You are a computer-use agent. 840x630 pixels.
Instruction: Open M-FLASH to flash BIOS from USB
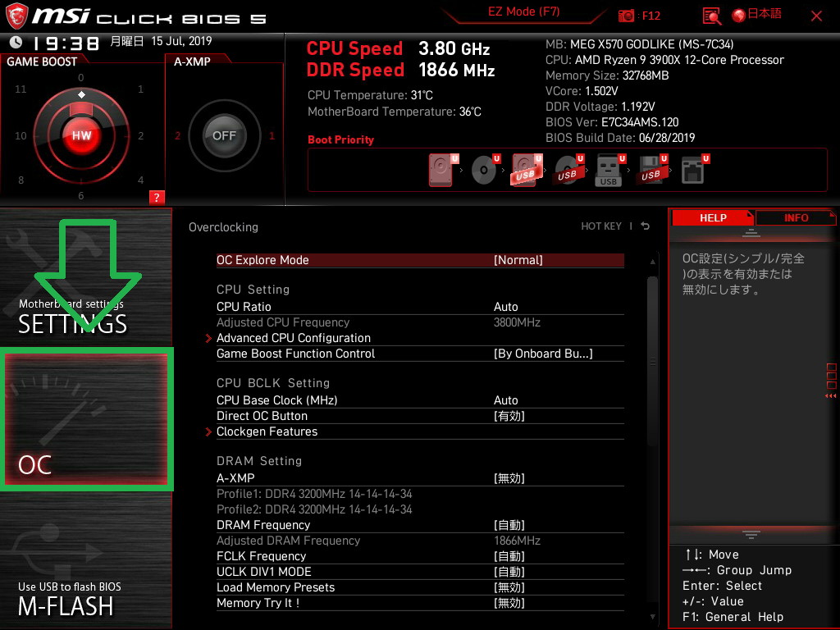point(85,559)
